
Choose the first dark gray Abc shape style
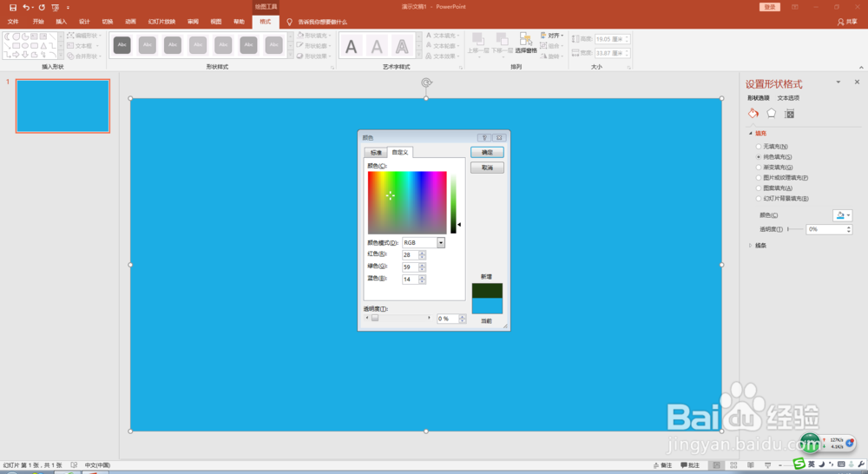tap(122, 45)
